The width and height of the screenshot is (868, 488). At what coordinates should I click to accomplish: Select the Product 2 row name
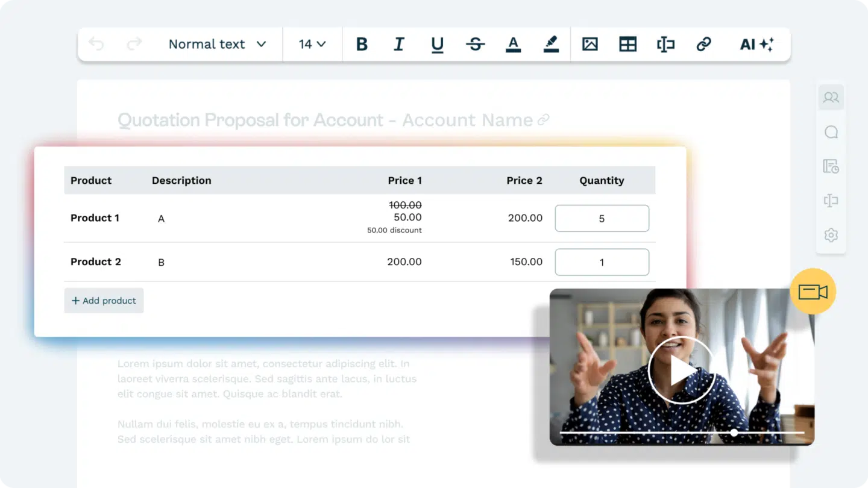pyautogui.click(x=96, y=261)
